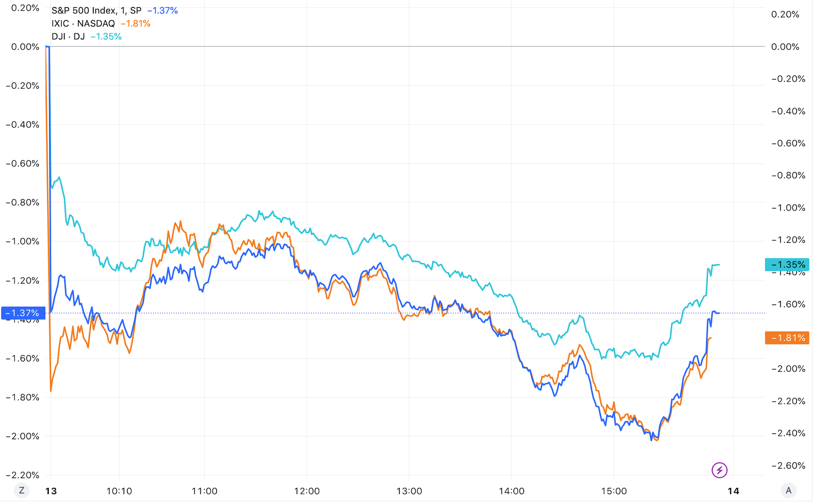Click the 10:10 time axis label
813x504 pixels.
click(x=119, y=491)
